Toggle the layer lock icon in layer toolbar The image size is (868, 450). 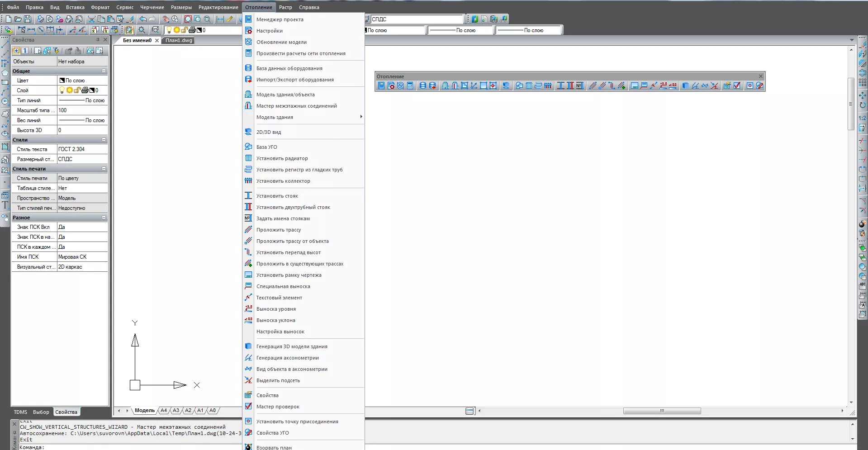point(185,30)
